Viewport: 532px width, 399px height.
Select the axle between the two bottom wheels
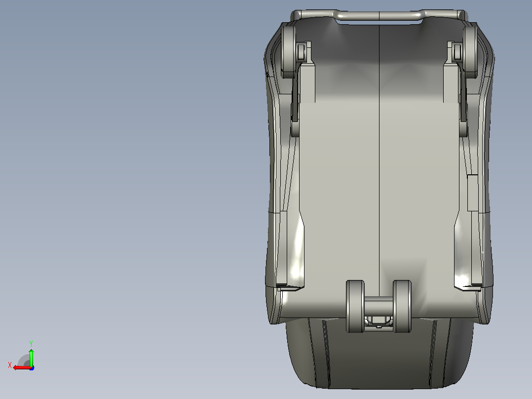click(379, 305)
